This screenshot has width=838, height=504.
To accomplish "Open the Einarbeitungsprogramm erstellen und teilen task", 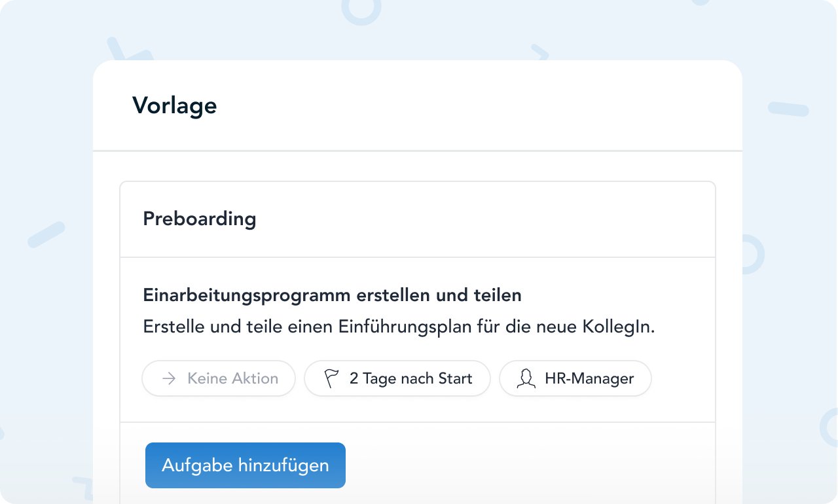I will [x=332, y=295].
